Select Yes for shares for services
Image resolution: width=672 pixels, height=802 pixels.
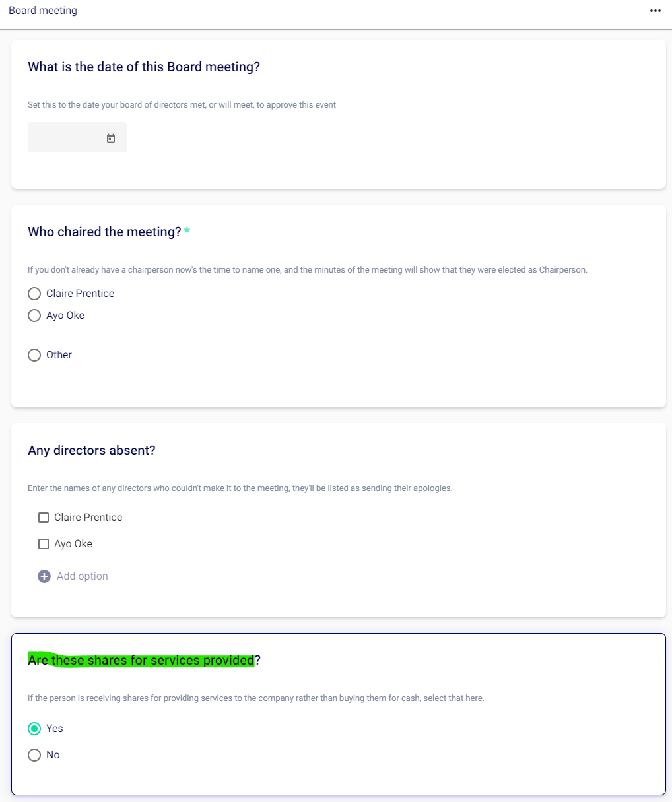pos(34,729)
